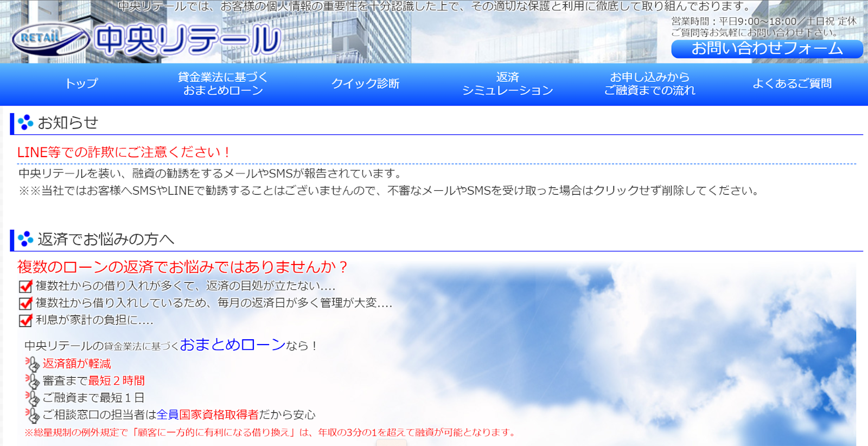This screenshot has width=868, height=446.
Task: Click blue dots icon beside 返済でお悩みの方へ
Action: 25,239
